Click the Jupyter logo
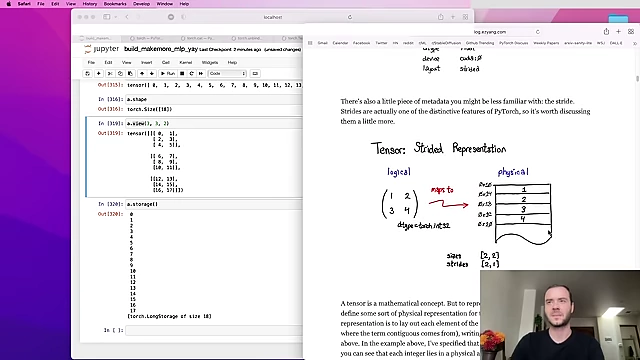The image size is (640, 360). pyautogui.click(x=101, y=49)
